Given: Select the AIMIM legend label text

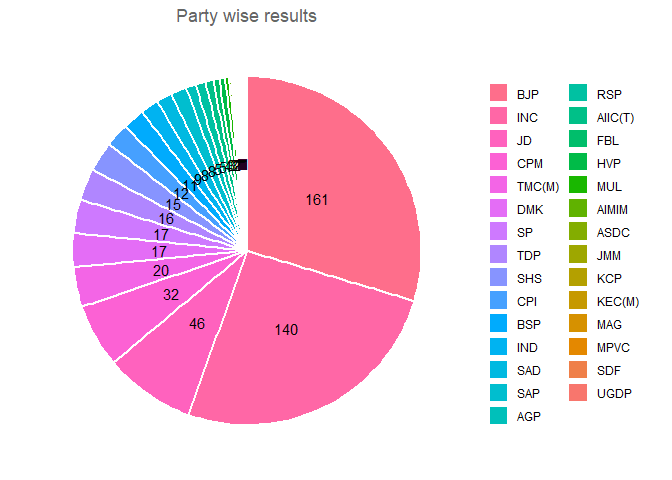Looking at the screenshot, I should 616,210.
